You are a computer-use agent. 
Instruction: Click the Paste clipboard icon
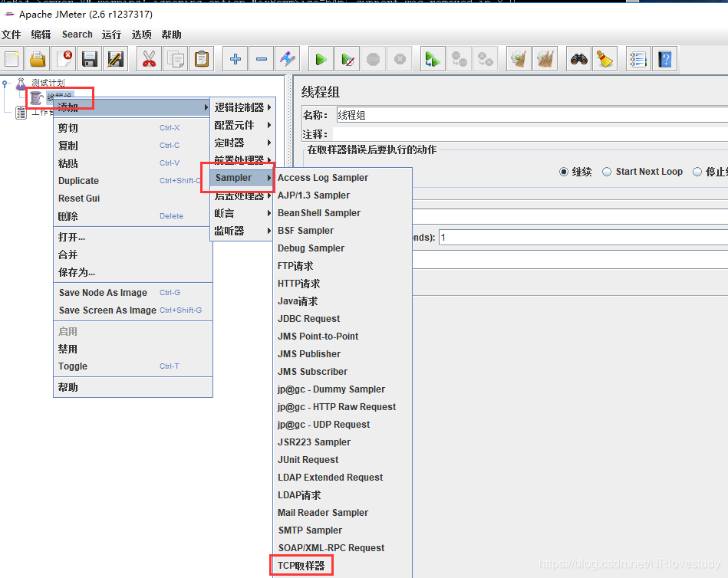pos(202,59)
